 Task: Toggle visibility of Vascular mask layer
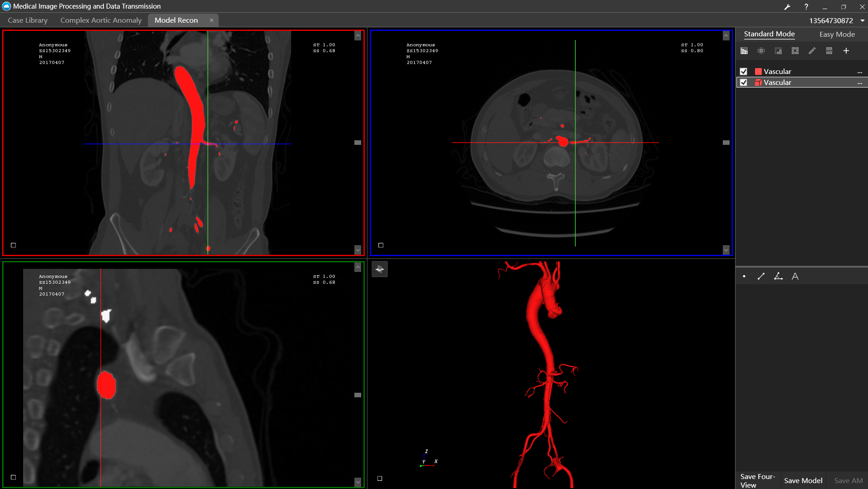coord(744,72)
